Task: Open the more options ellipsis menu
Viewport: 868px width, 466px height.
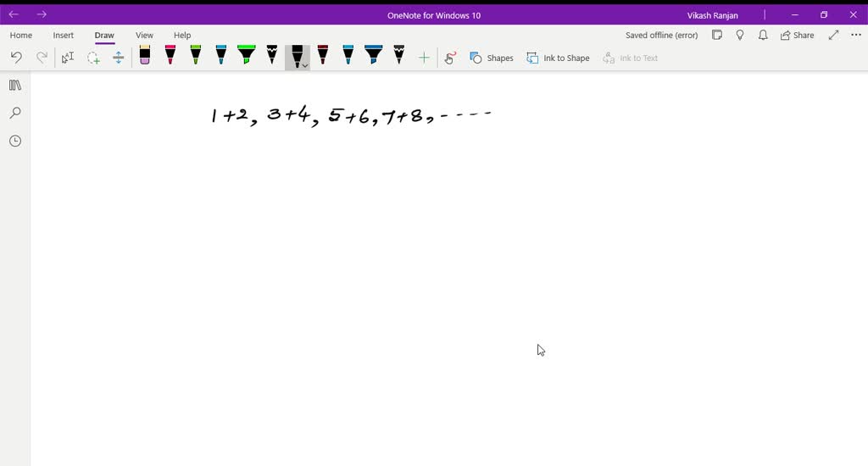Action: click(x=856, y=35)
